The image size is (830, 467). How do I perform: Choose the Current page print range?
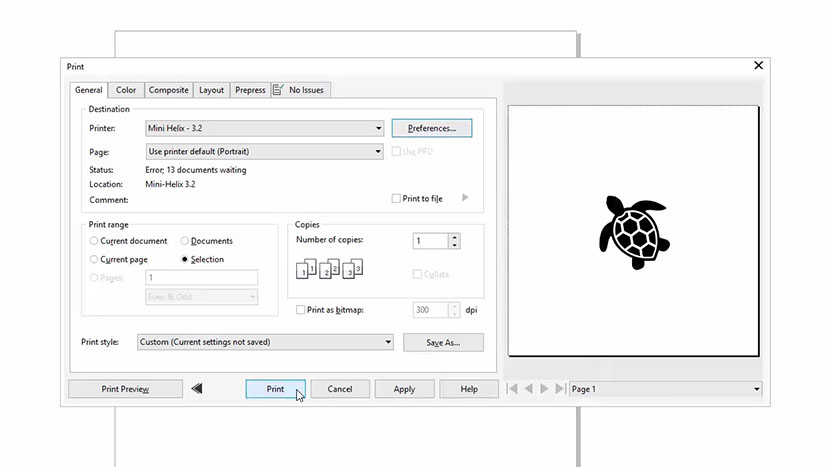[x=94, y=259]
